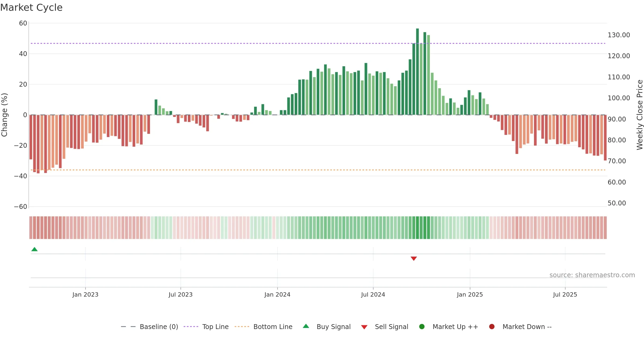
Task: Click the green triangle icon in legend
Action: [306, 326]
